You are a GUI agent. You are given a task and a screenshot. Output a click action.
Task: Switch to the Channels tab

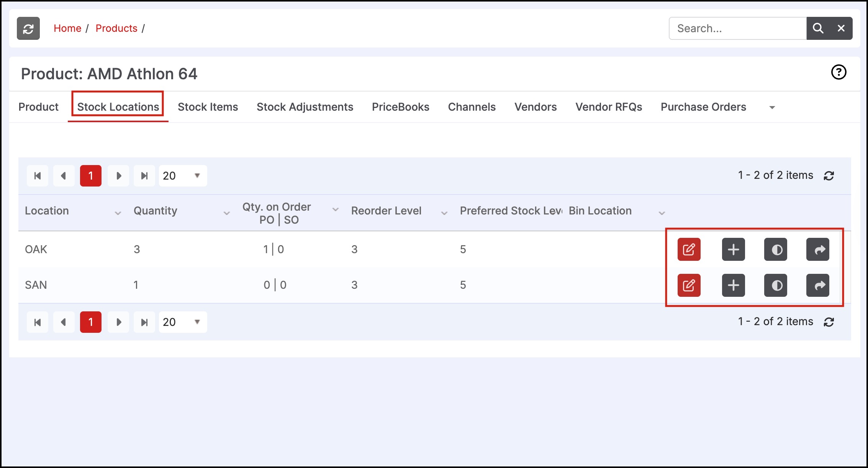tap(472, 107)
